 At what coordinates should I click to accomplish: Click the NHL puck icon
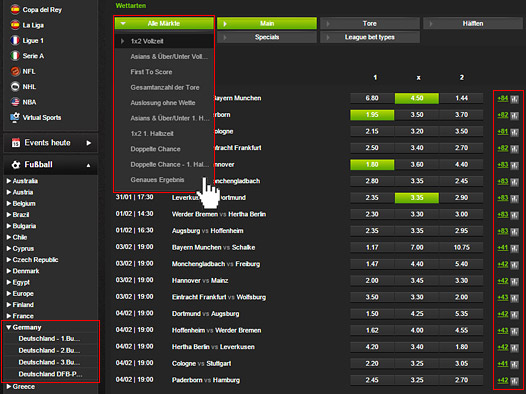[x=15, y=87]
